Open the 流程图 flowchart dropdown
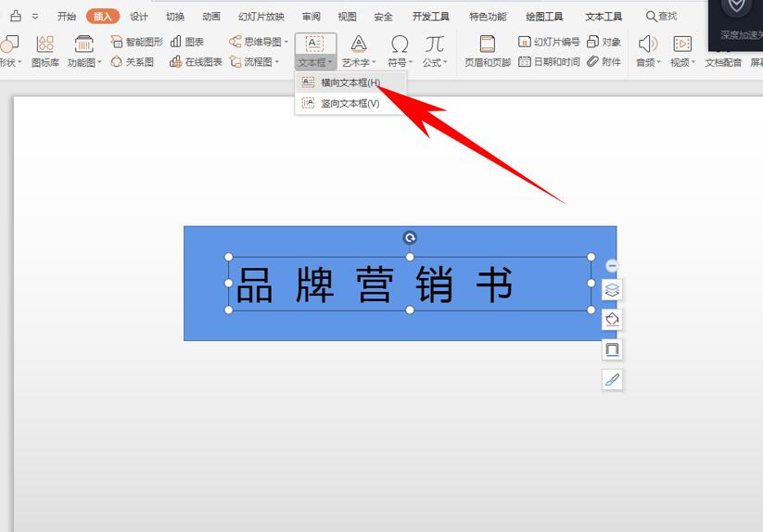Image resolution: width=763 pixels, height=532 pixels. pyautogui.click(x=254, y=62)
